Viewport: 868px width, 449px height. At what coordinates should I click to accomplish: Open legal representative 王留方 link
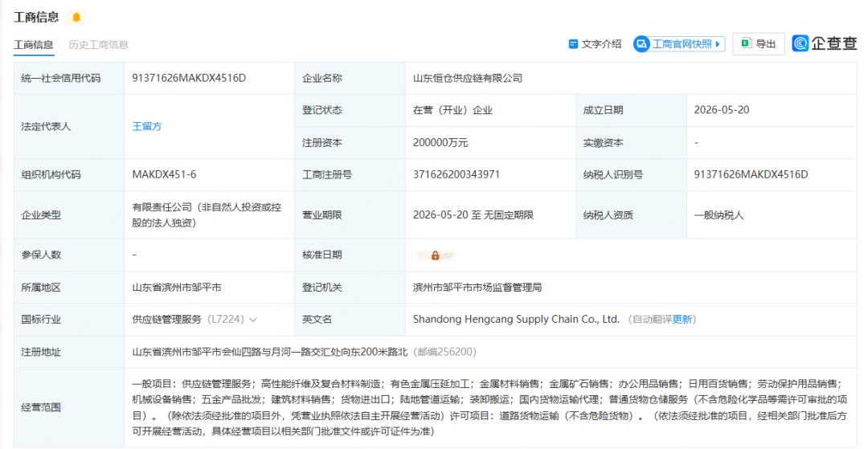(x=147, y=126)
